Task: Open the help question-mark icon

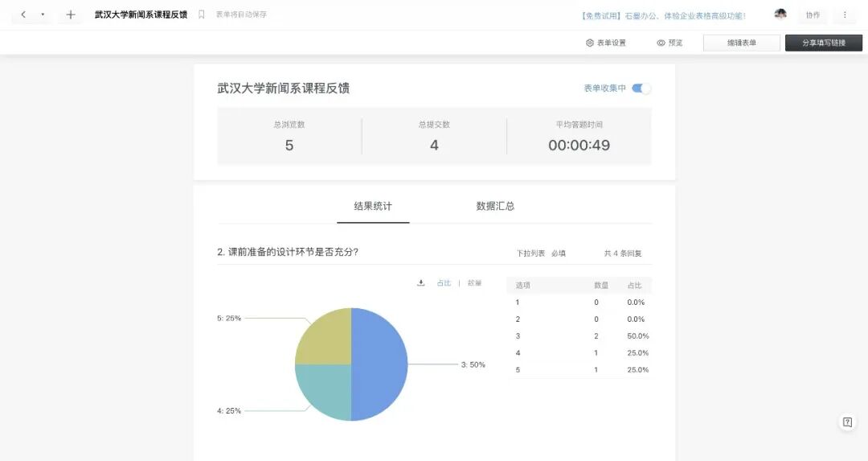Action: pyautogui.click(x=847, y=422)
